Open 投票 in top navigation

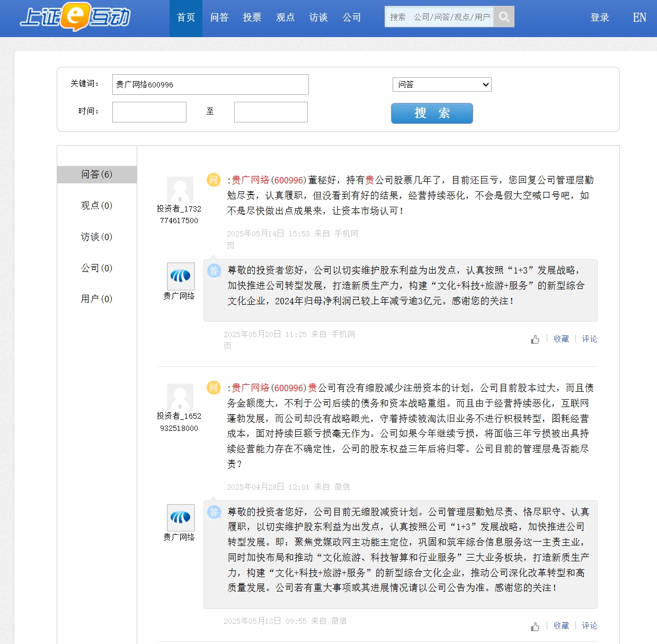point(252,18)
